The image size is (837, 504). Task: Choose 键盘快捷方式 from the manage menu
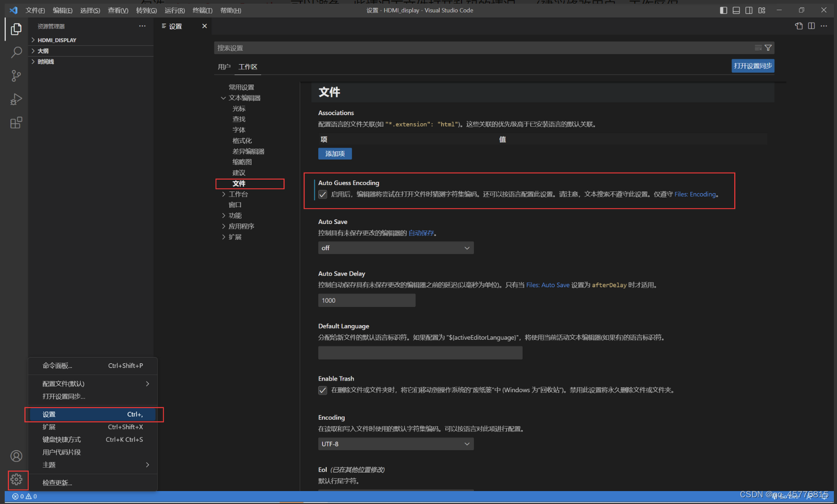pyautogui.click(x=93, y=439)
